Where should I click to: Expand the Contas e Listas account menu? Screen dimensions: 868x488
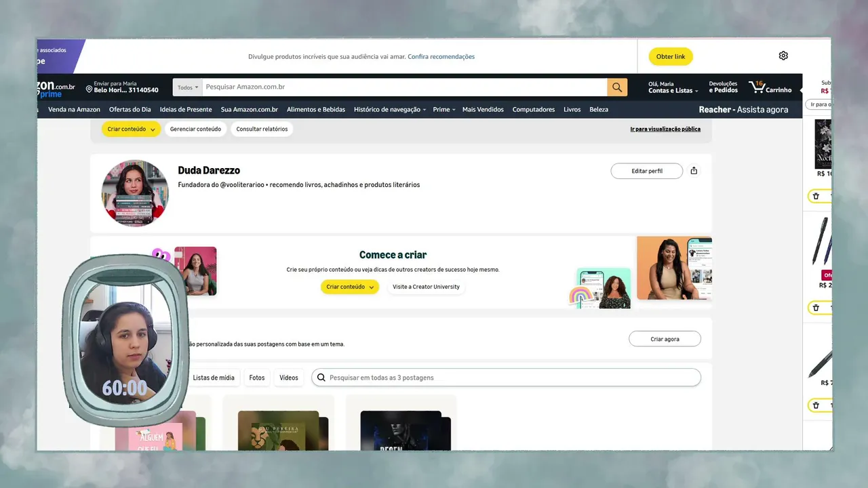[x=673, y=87]
